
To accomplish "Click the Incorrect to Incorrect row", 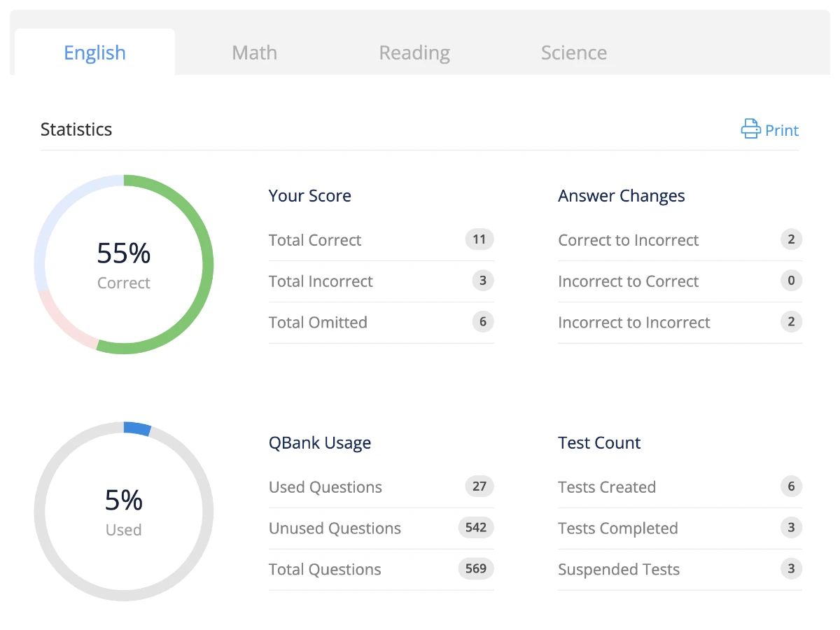I will 680,323.
